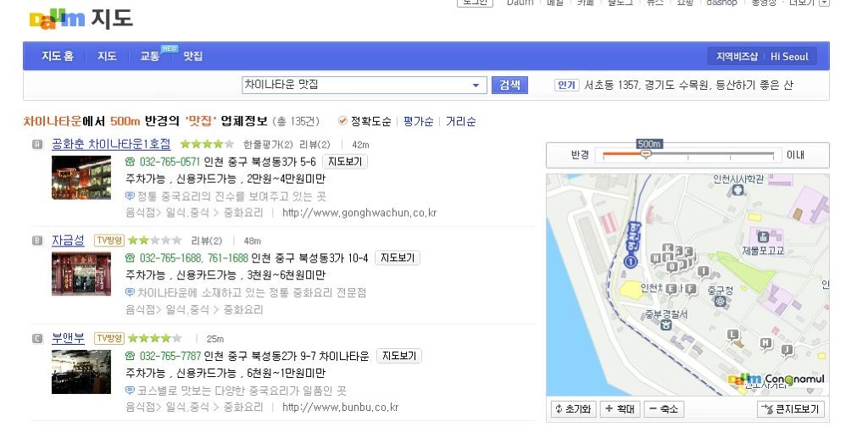868x427 pixels.
Task: Zoom the map out with 축소
Action: [665, 409]
